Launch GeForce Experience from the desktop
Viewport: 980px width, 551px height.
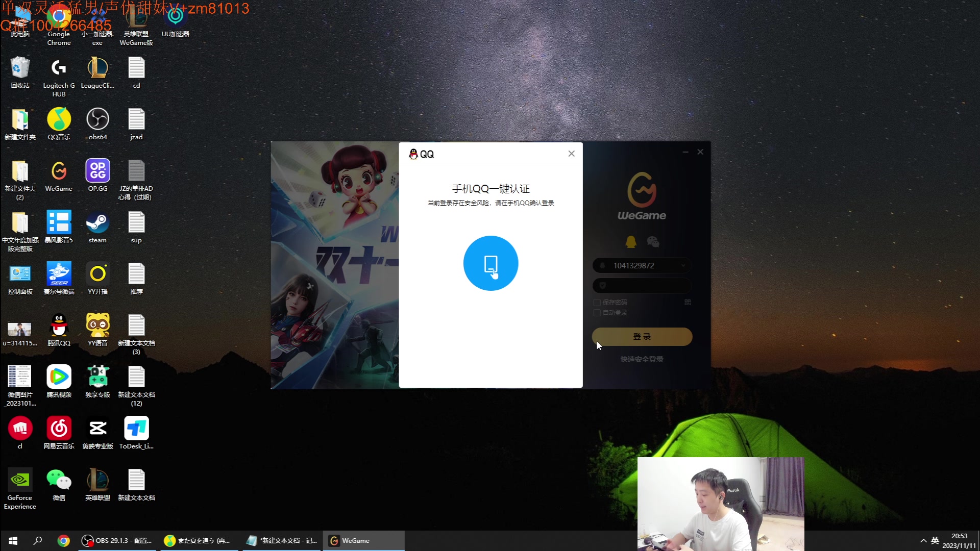point(20,489)
